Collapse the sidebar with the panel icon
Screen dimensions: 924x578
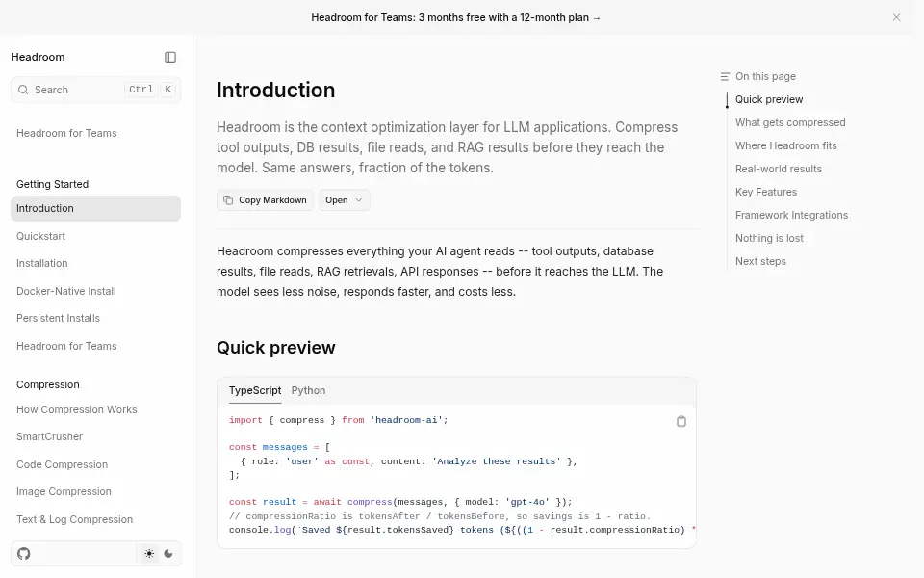tap(170, 57)
